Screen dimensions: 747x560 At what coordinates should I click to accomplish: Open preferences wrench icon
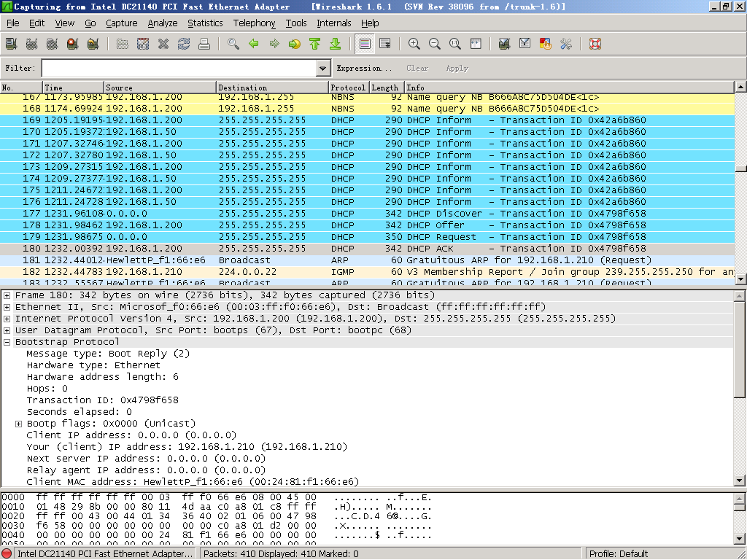pos(566,44)
